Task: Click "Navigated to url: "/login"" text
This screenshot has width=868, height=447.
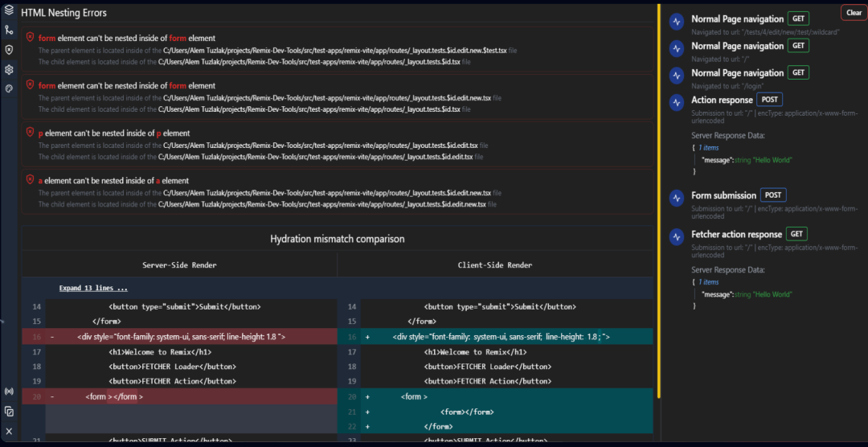Action: (x=727, y=86)
